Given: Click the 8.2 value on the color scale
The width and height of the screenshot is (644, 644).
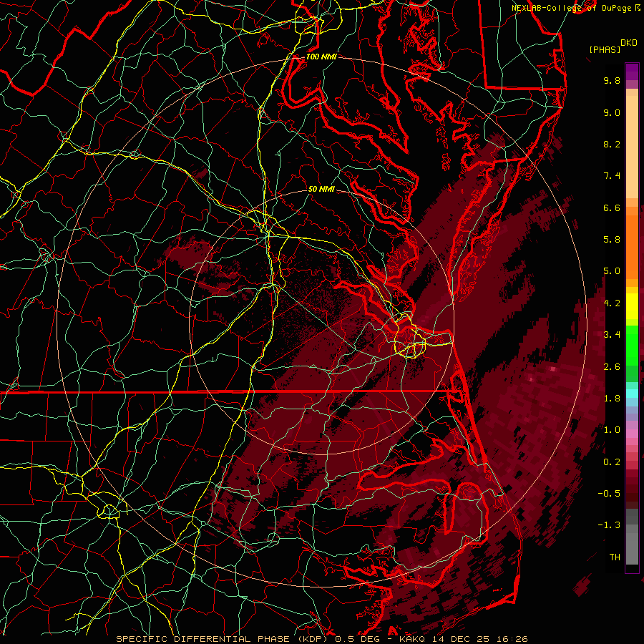Looking at the screenshot, I should (x=612, y=144).
